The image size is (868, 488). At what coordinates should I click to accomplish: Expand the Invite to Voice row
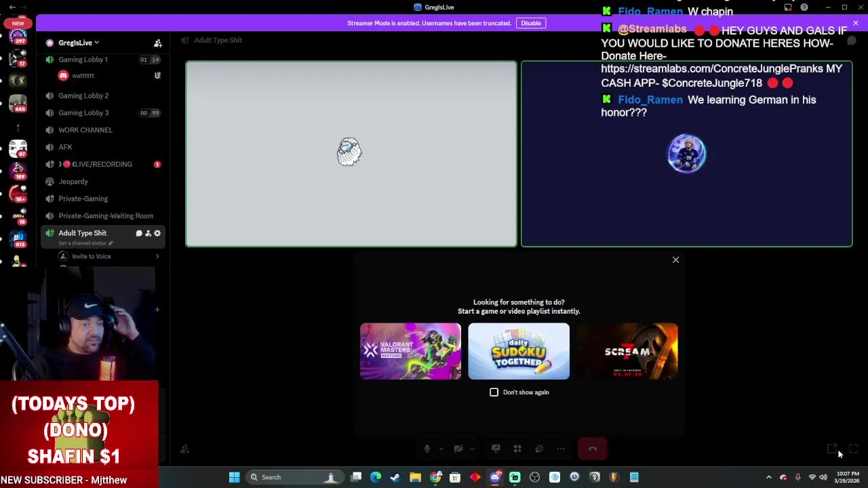tap(108, 256)
